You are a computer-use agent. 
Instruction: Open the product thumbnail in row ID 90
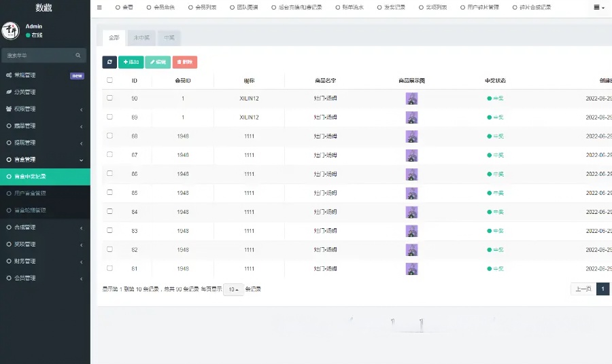pos(411,98)
